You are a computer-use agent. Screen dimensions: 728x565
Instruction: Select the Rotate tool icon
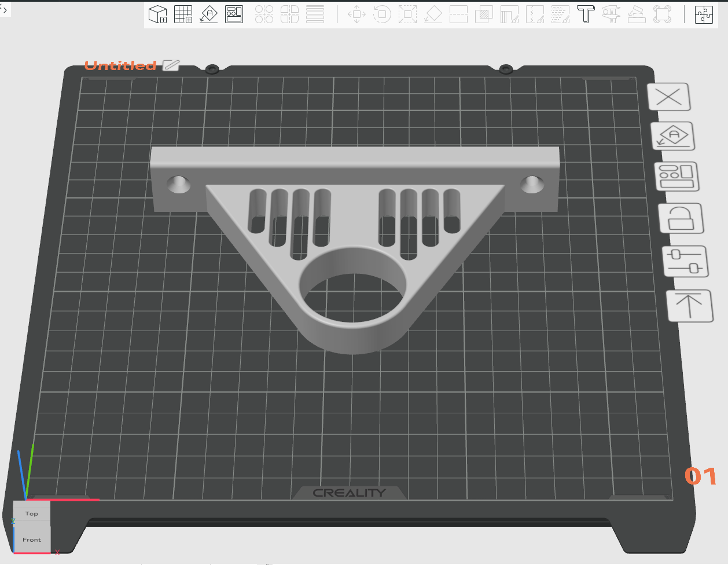[x=382, y=14]
